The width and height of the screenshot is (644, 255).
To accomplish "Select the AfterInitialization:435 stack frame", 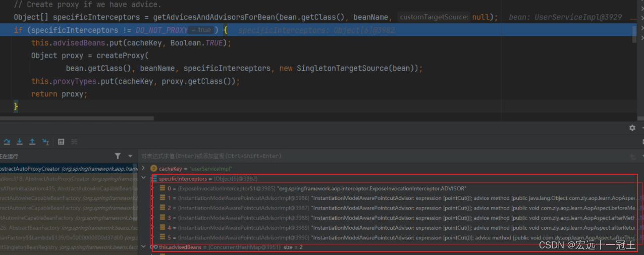I will coord(69,188).
